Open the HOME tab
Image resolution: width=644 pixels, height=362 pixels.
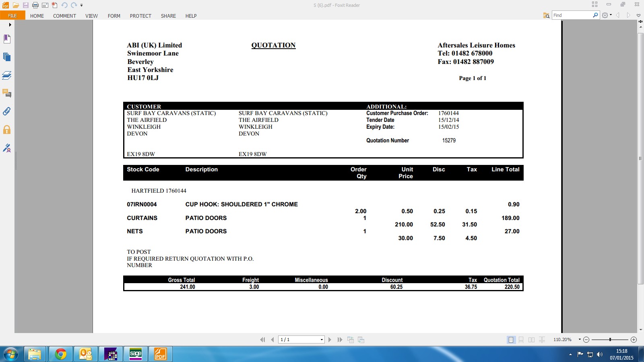[x=37, y=16]
